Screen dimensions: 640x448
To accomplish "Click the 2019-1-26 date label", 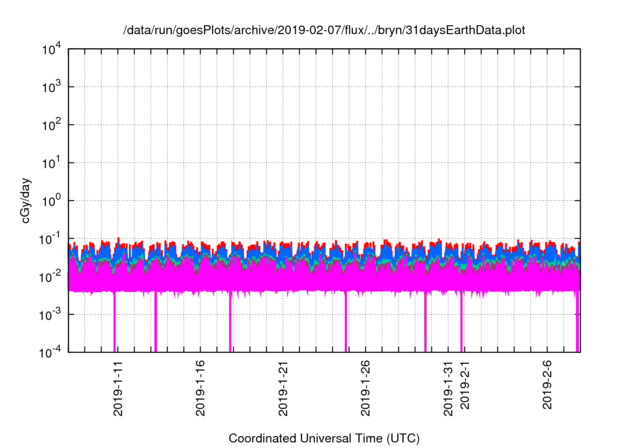I will [x=365, y=388].
